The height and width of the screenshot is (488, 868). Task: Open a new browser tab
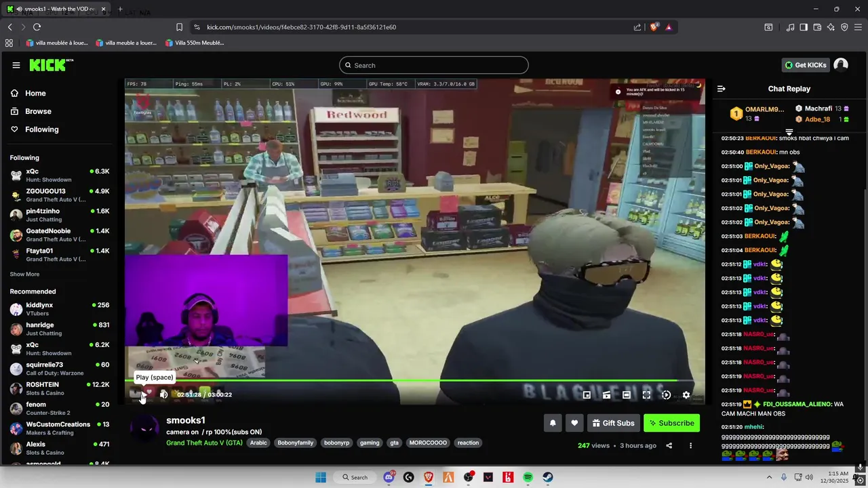coord(120,9)
